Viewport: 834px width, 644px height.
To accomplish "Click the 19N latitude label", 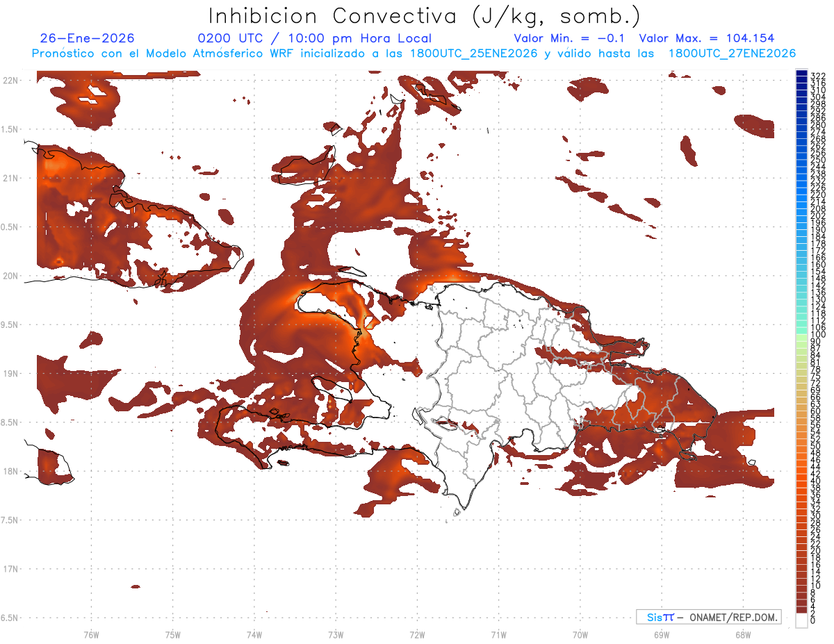I will [x=10, y=373].
